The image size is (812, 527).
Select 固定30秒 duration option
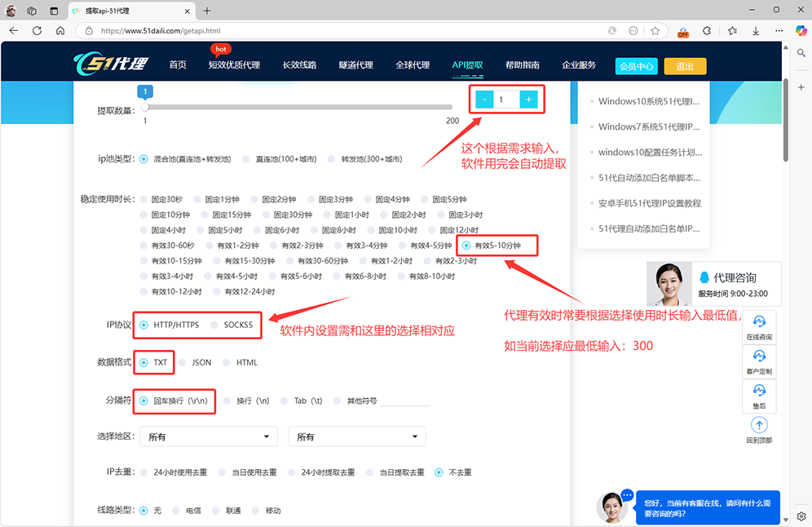click(x=143, y=200)
